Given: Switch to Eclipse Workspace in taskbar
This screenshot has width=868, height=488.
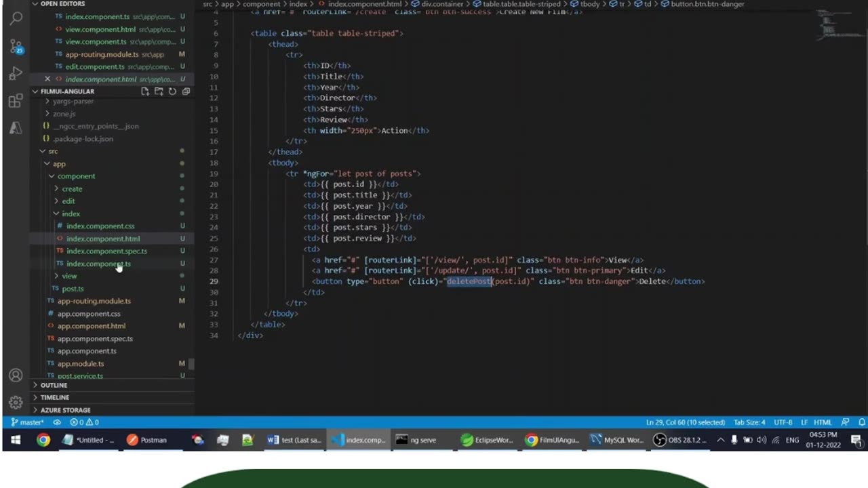Looking at the screenshot, I should coord(486,440).
